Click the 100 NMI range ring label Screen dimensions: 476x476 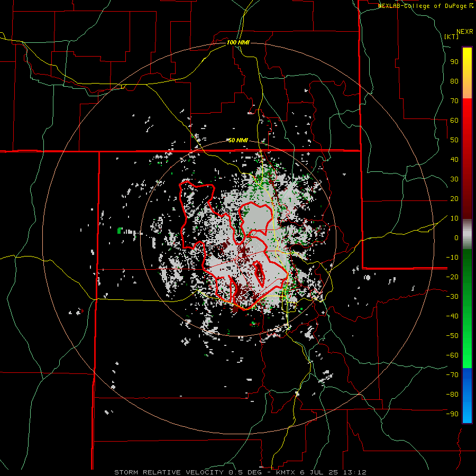pos(238,42)
